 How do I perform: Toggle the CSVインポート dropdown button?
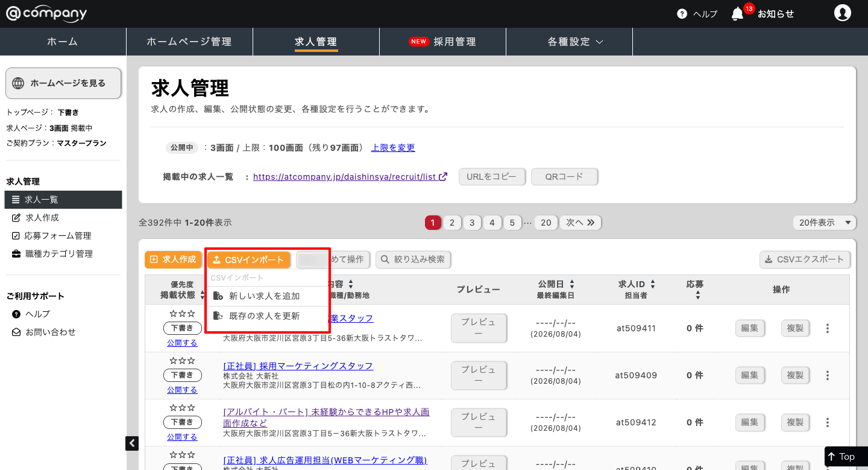249,259
